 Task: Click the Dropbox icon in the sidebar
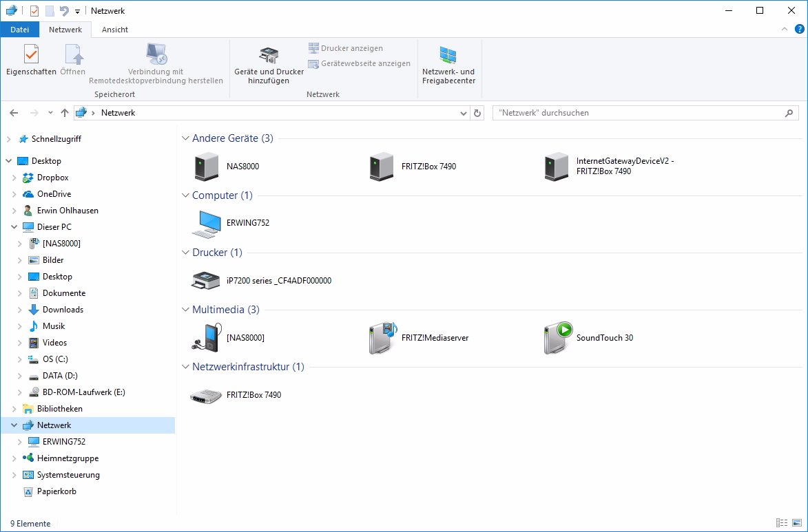pos(28,178)
